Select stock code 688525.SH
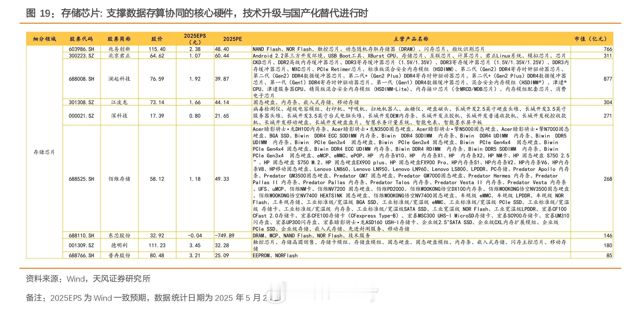The width and height of the screenshot is (644, 310). [x=81, y=179]
